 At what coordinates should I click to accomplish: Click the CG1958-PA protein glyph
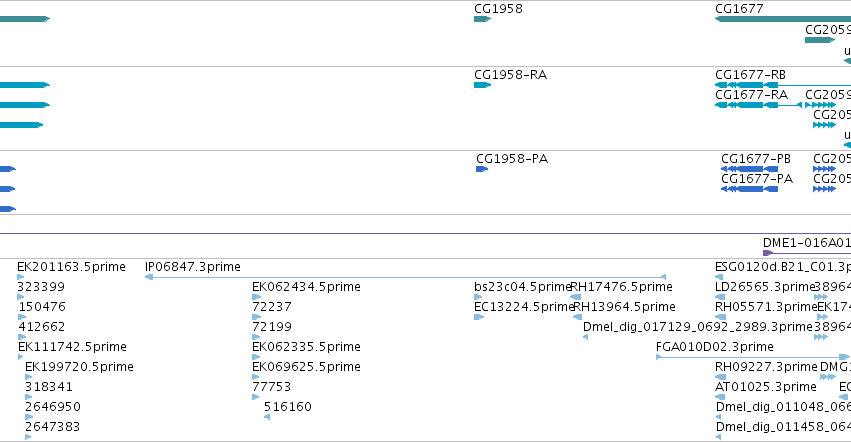point(482,169)
